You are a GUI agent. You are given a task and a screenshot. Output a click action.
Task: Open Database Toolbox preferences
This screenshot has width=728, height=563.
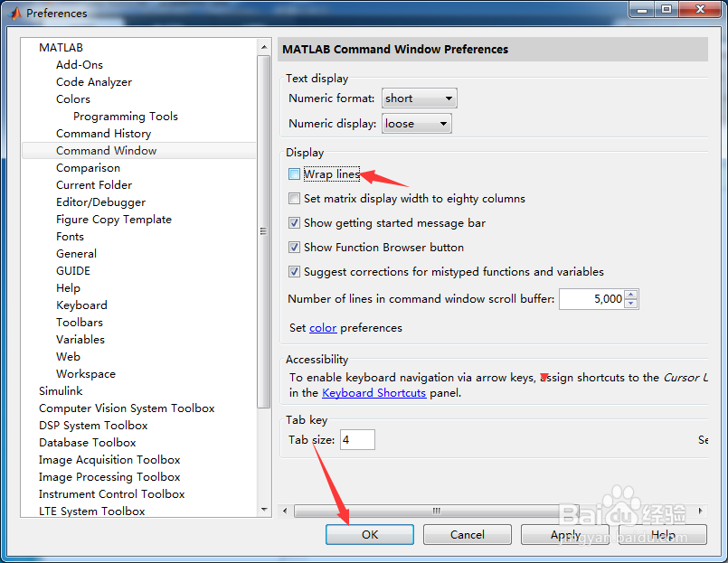(88, 443)
